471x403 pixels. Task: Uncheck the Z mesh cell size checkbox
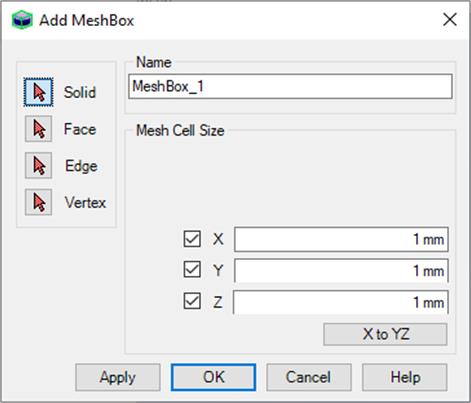[x=192, y=301]
